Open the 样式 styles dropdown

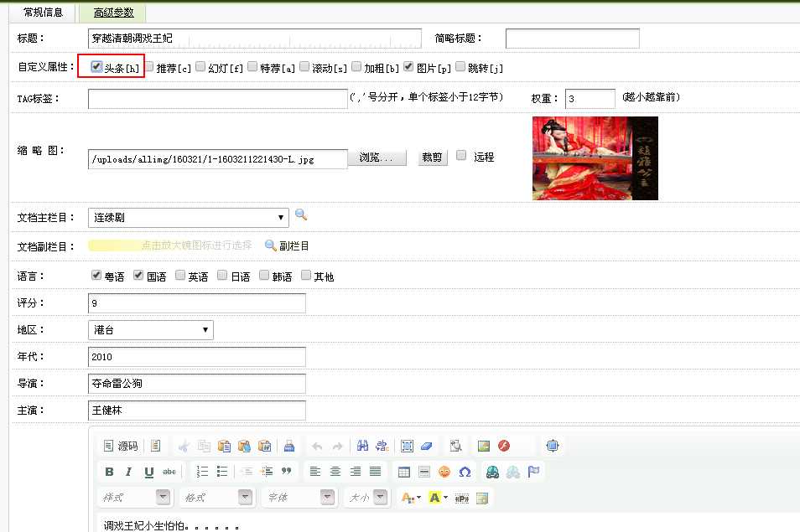[134, 498]
